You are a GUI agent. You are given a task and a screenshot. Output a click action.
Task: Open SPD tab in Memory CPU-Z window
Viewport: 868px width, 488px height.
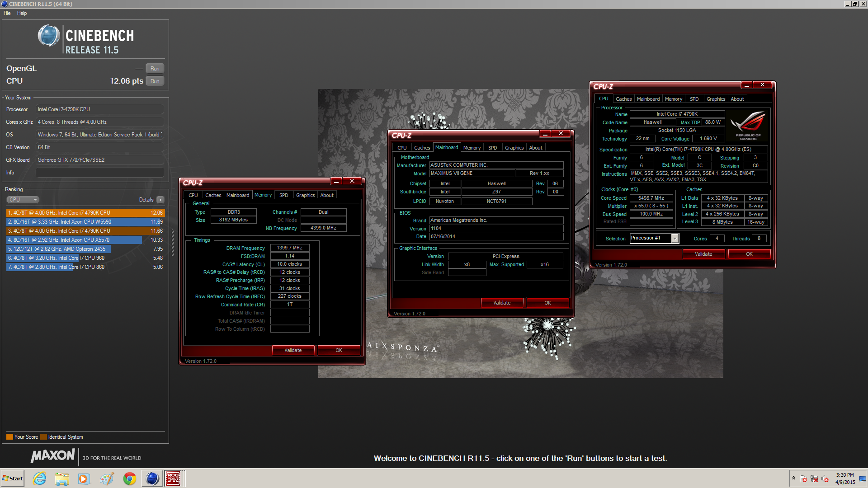283,196
